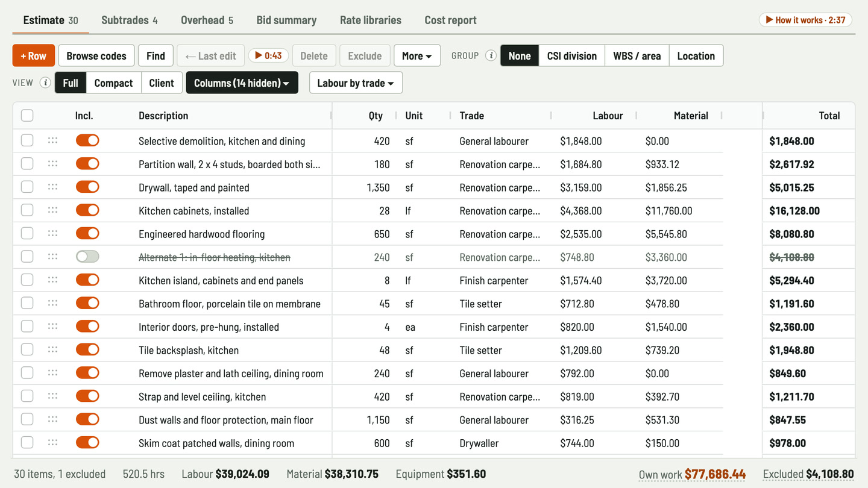Click drag handle of Alternate 1 in-floor heating row

[x=52, y=257]
